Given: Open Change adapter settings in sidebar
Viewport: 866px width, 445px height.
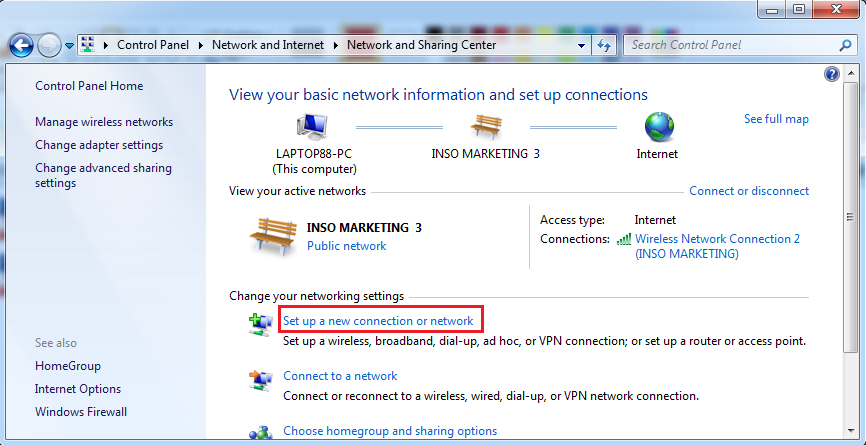Looking at the screenshot, I should click(99, 145).
